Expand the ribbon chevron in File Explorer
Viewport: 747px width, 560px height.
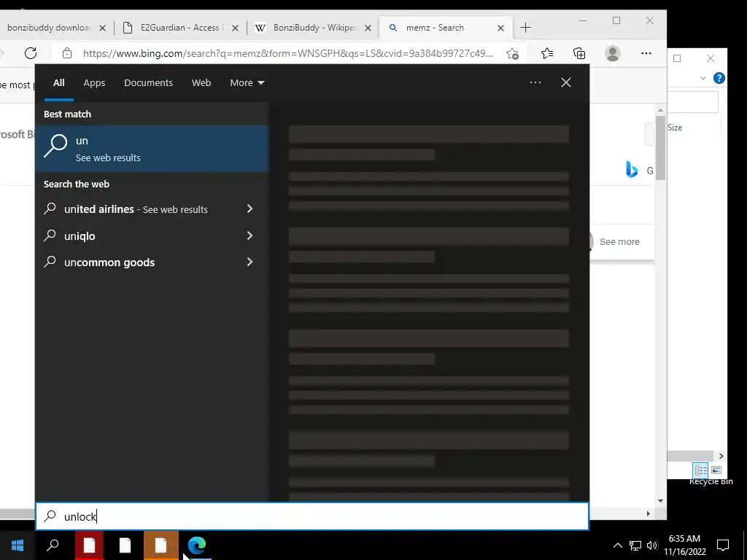click(703, 78)
